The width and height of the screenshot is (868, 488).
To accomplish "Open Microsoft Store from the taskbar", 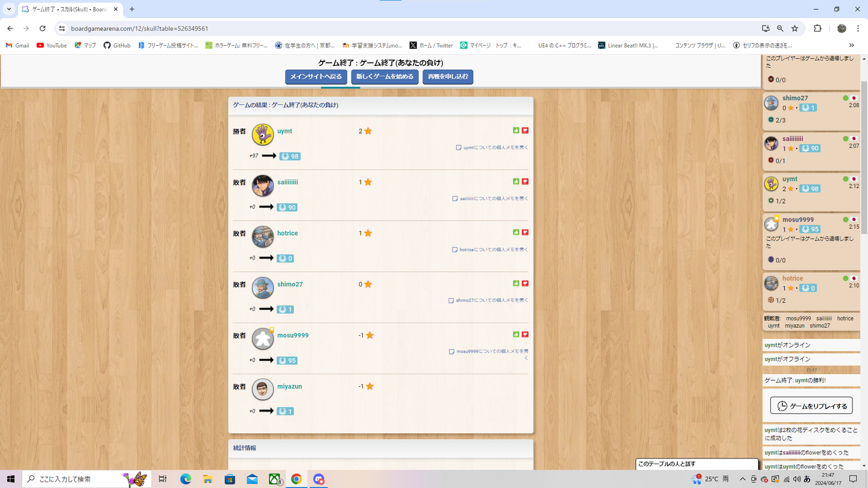I will coord(230,479).
